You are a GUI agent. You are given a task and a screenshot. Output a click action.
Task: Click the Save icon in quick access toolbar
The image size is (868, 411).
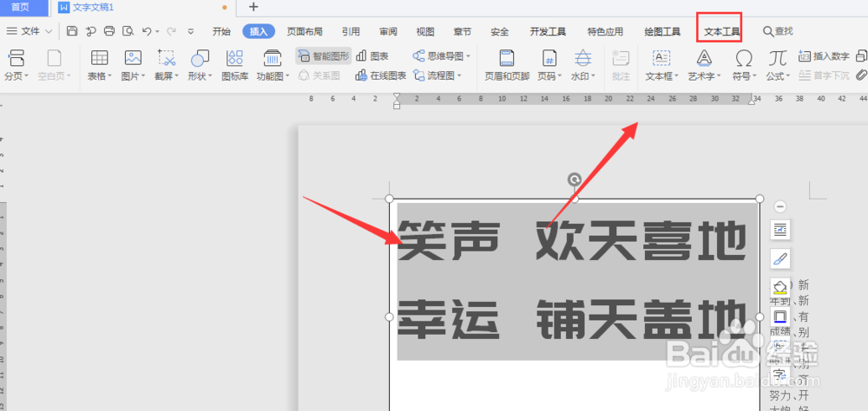click(x=72, y=31)
